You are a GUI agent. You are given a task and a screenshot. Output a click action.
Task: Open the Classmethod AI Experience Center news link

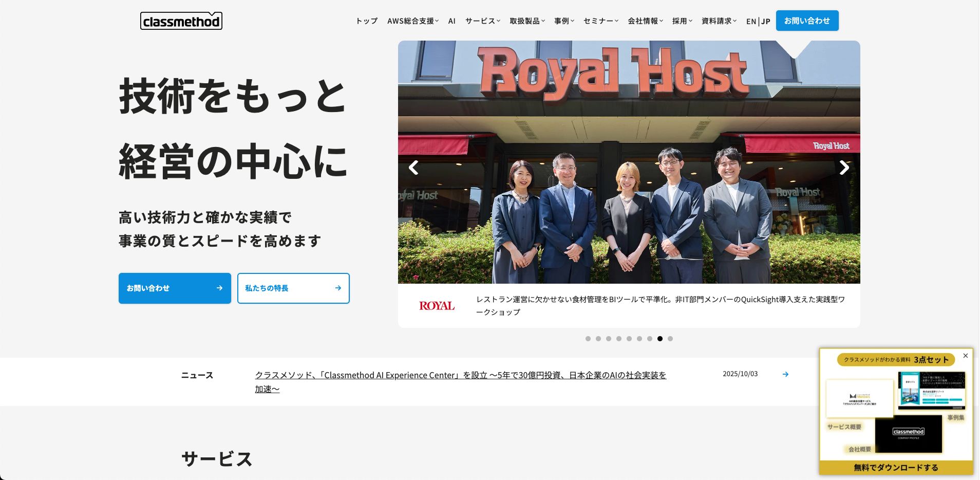click(x=460, y=376)
